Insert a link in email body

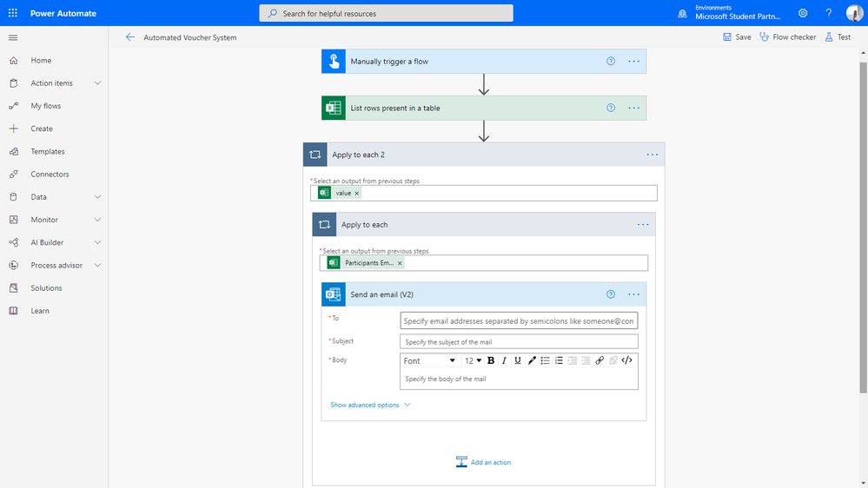pos(600,360)
